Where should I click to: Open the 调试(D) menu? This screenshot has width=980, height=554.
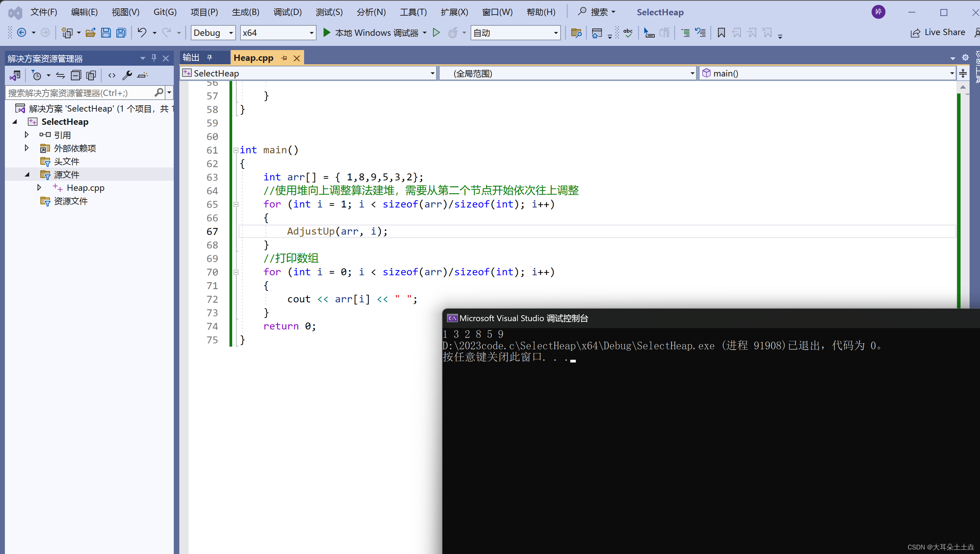point(287,12)
